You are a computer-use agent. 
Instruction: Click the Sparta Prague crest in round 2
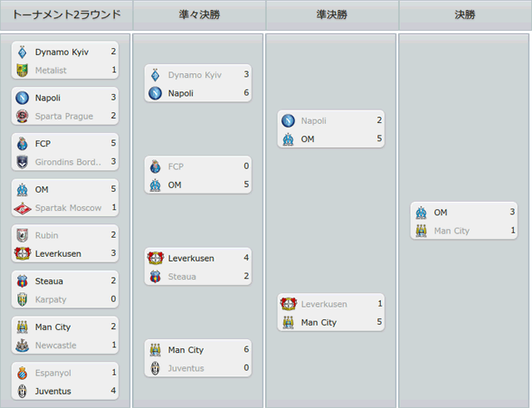pyautogui.click(x=22, y=116)
